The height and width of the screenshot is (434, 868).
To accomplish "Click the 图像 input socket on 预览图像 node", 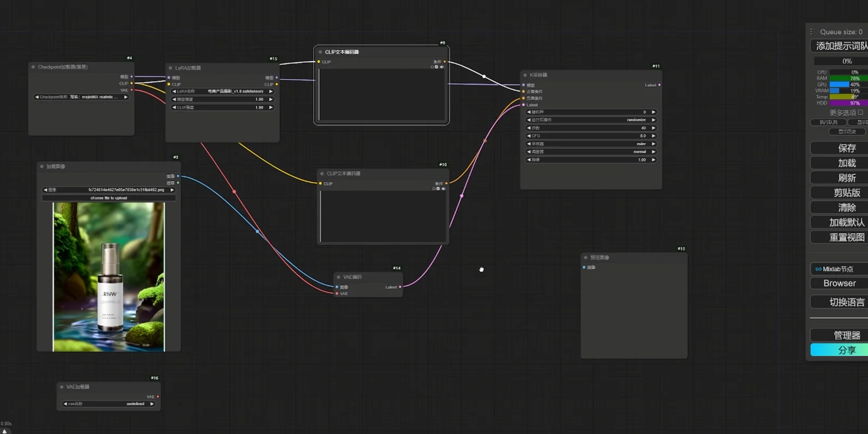I will point(584,267).
